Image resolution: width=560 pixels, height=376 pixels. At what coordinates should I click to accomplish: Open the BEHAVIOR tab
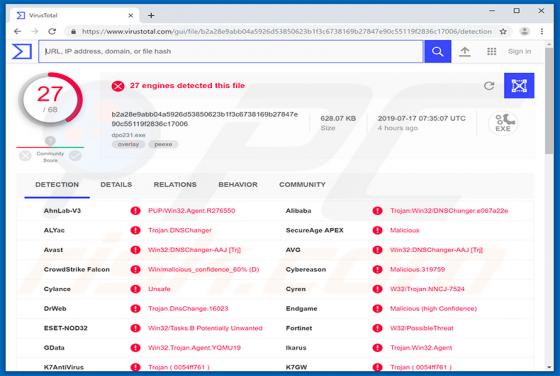coord(238,185)
